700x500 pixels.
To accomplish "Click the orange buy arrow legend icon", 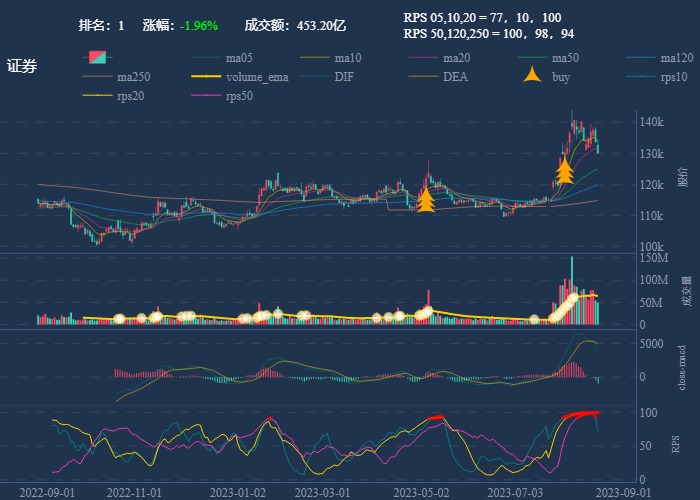I will click(x=533, y=76).
